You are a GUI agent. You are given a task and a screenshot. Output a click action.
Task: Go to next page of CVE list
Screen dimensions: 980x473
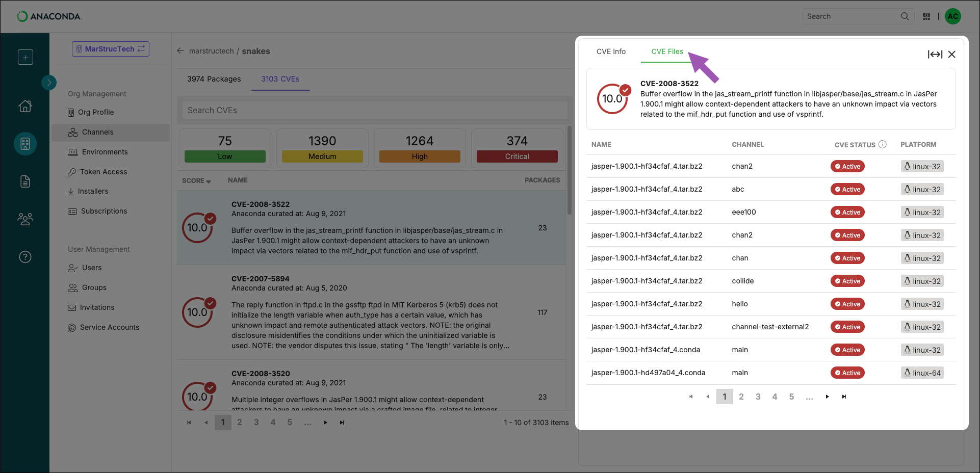point(325,423)
